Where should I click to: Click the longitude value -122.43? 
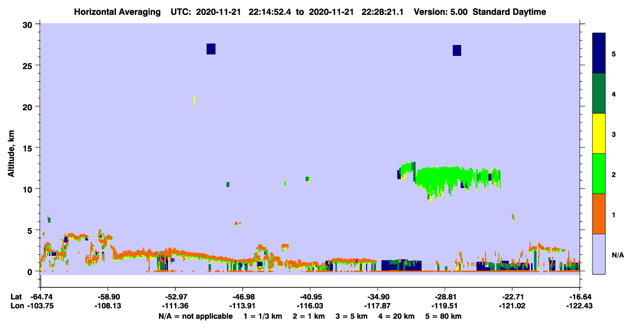[580, 306]
